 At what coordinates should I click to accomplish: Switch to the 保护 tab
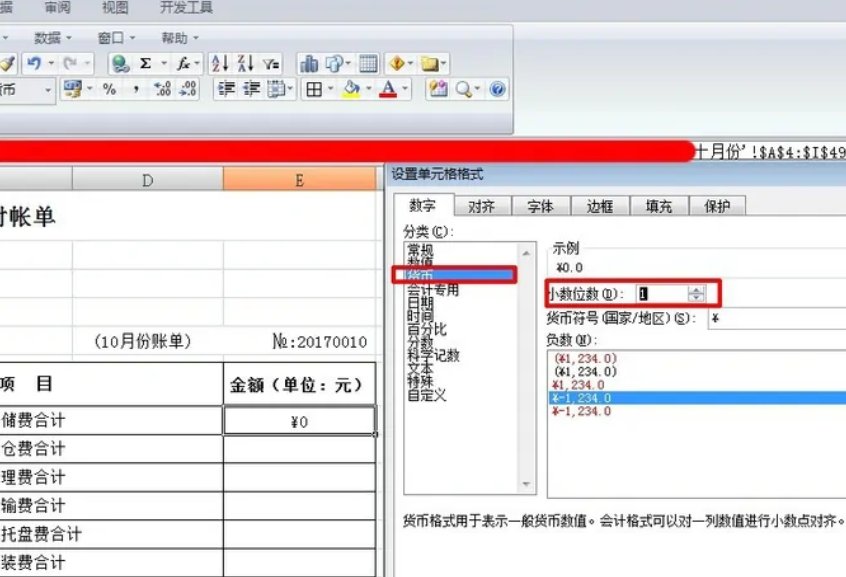click(x=718, y=206)
